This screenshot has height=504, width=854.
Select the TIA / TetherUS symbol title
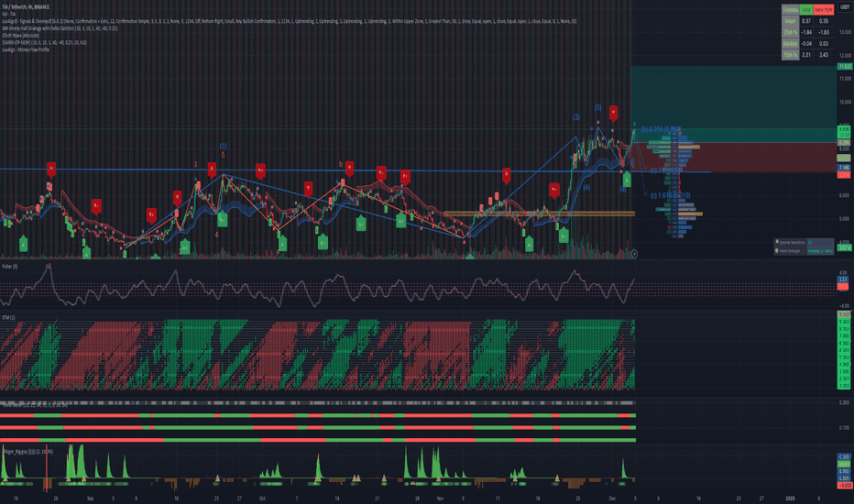pyautogui.click(x=26, y=7)
